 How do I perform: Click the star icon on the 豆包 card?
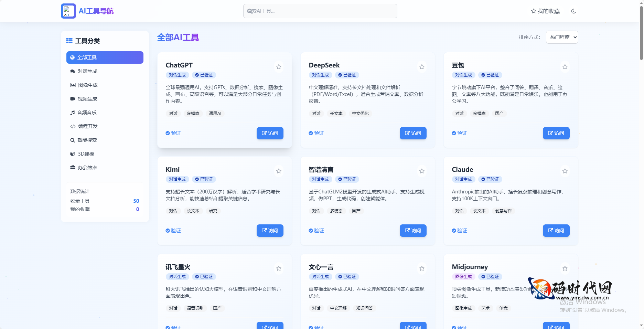(x=565, y=67)
